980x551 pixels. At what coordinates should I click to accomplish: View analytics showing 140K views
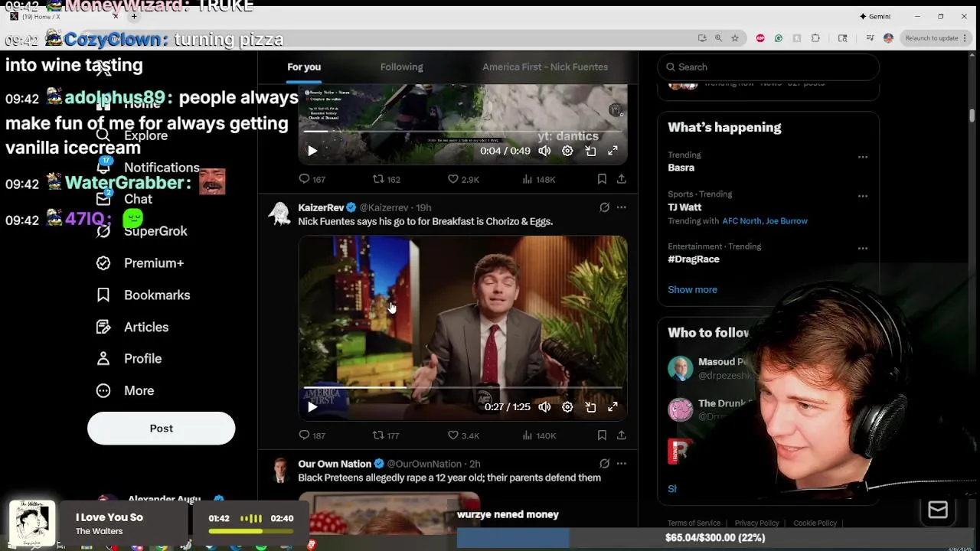[538, 435]
